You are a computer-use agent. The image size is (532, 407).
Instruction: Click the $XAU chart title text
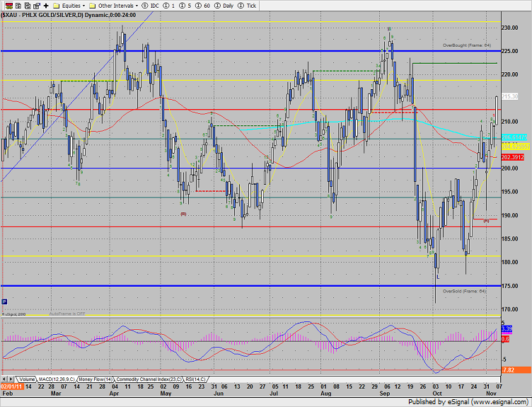coord(68,16)
